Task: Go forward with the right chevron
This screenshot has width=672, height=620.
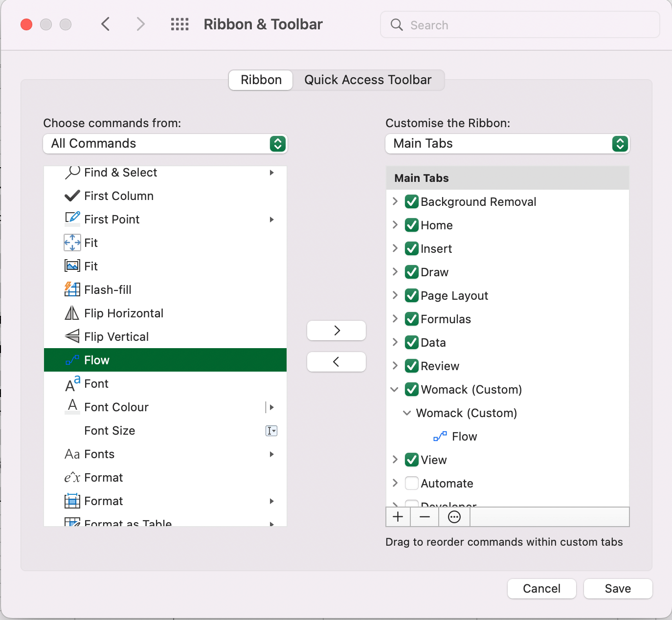Action: [141, 24]
